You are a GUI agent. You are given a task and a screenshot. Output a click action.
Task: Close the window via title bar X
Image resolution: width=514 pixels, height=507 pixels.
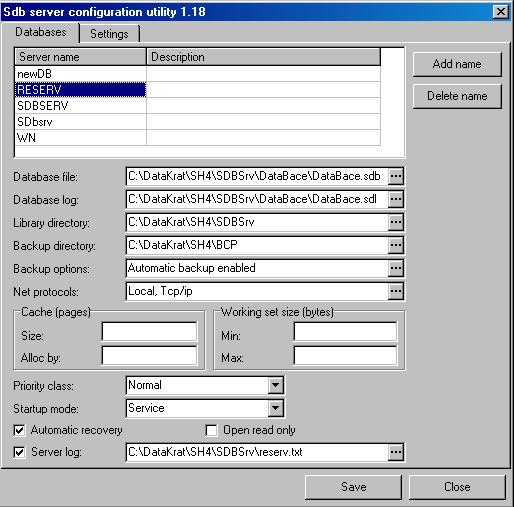(501, 12)
